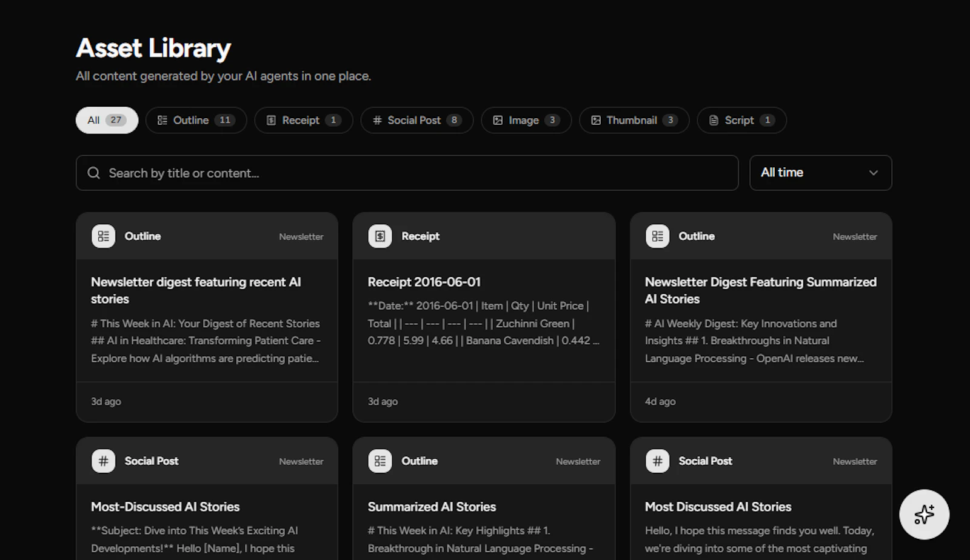The height and width of the screenshot is (560, 970).
Task: Click Outline icon on Summarized AI Stories card
Action: [380, 461]
